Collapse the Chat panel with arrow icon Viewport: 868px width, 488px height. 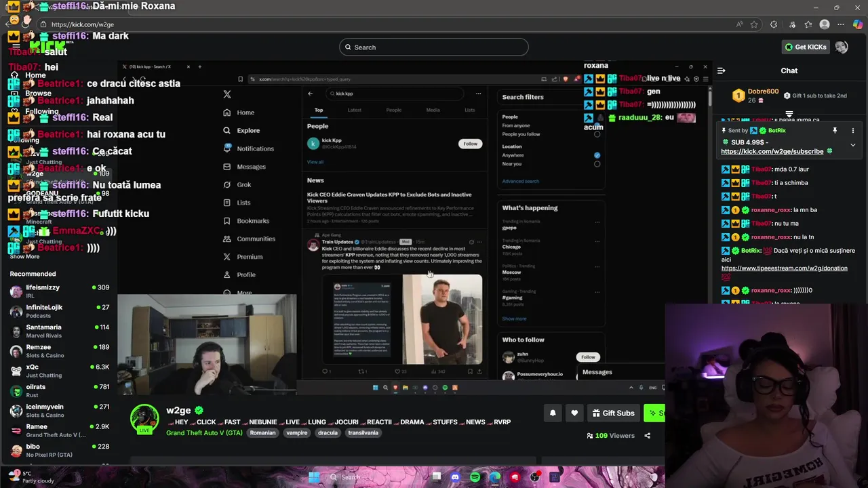point(722,70)
